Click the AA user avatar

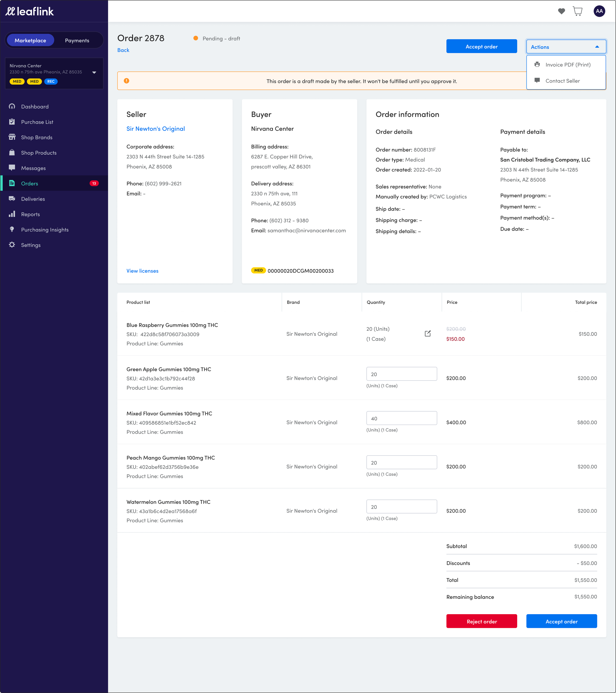point(599,11)
